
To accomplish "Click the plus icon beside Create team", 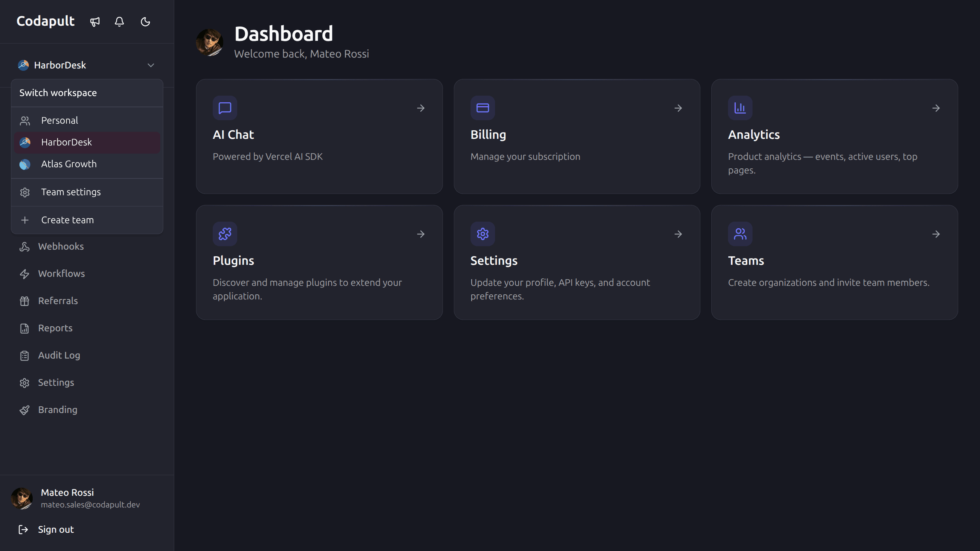I will pos(25,220).
